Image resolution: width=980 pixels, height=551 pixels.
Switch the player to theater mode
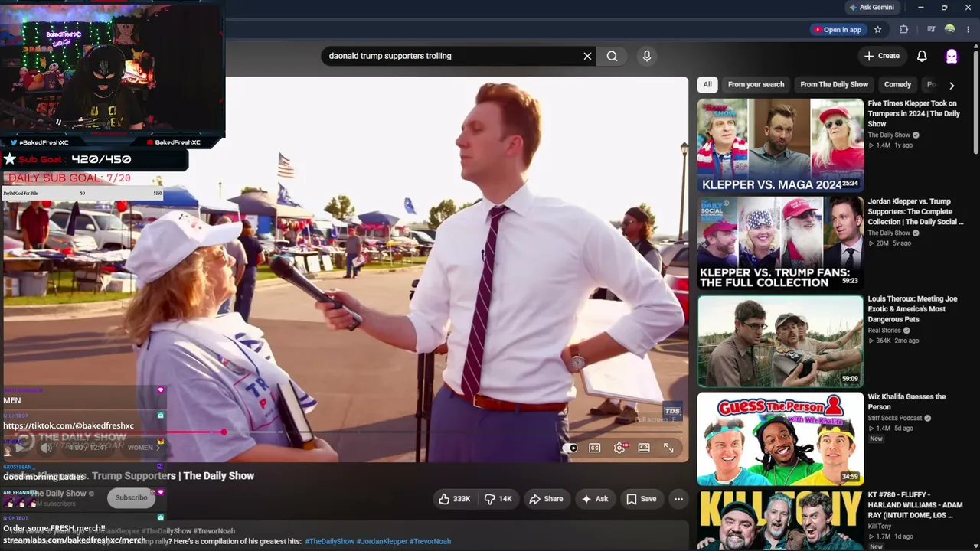(644, 448)
